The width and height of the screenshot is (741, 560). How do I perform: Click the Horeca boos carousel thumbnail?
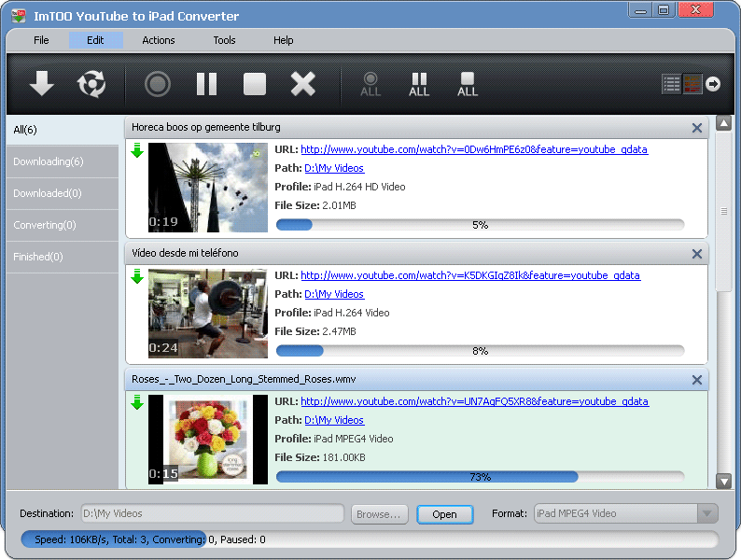[x=208, y=188]
